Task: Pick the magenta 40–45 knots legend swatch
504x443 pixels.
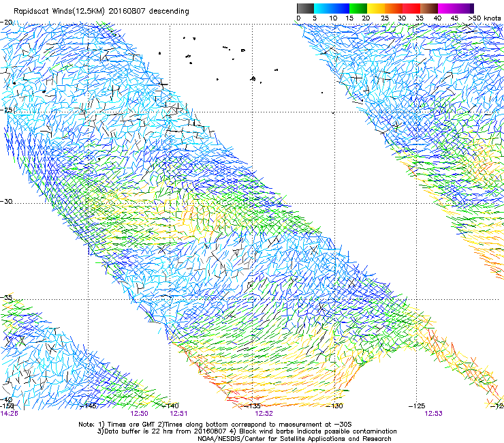Action: [x=447, y=8]
